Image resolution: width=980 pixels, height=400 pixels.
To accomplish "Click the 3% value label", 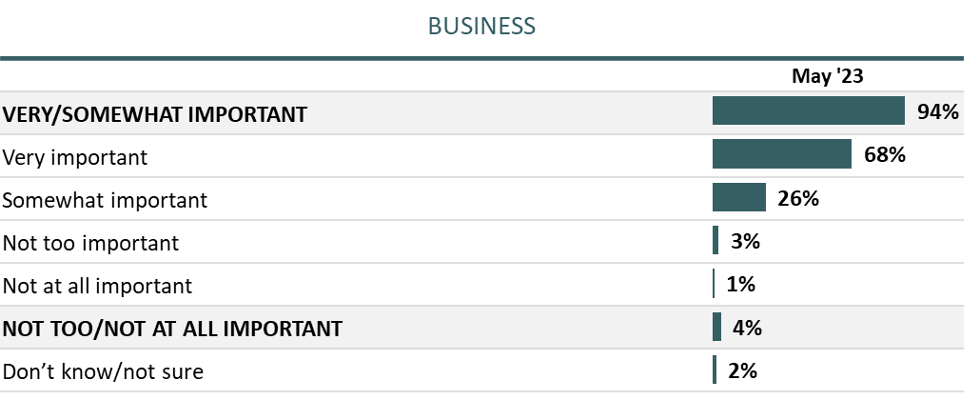I will click(745, 241).
